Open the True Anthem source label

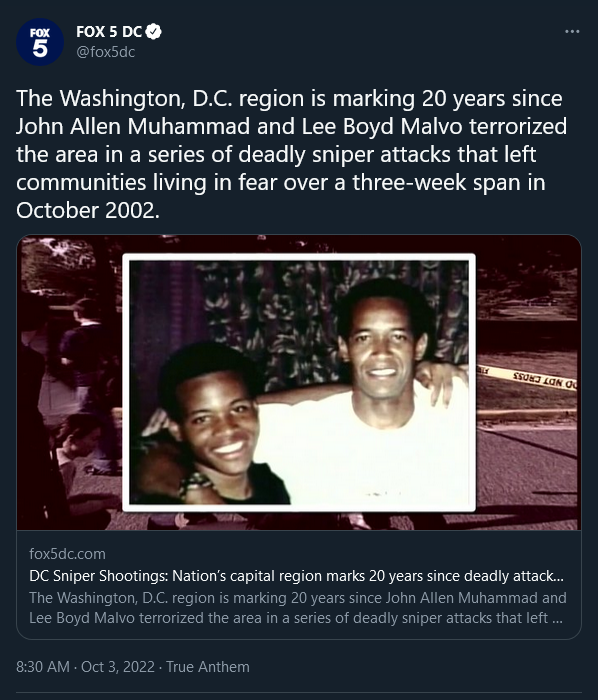208,667
